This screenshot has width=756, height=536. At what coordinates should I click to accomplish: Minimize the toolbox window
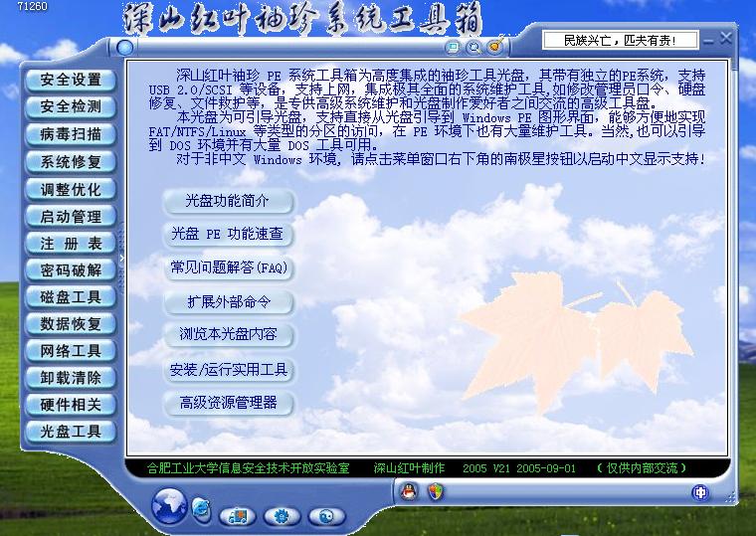pos(708,42)
